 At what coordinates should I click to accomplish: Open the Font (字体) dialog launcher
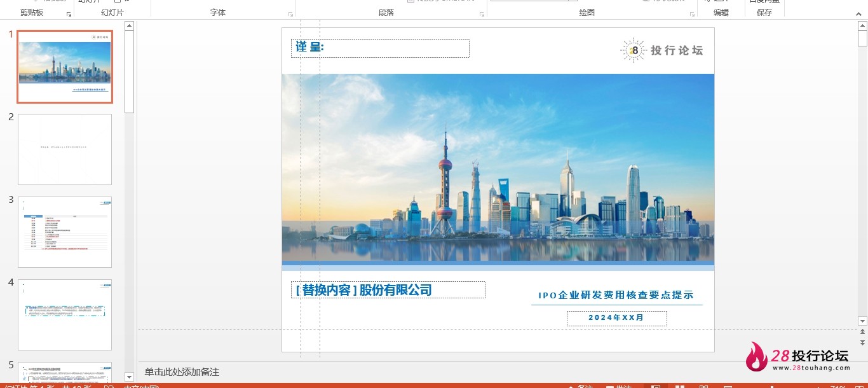pyautogui.click(x=290, y=14)
